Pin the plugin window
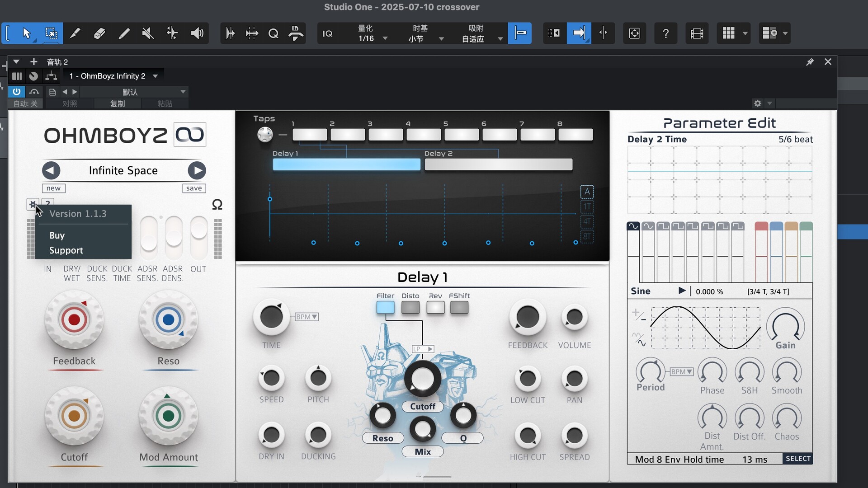 click(810, 62)
